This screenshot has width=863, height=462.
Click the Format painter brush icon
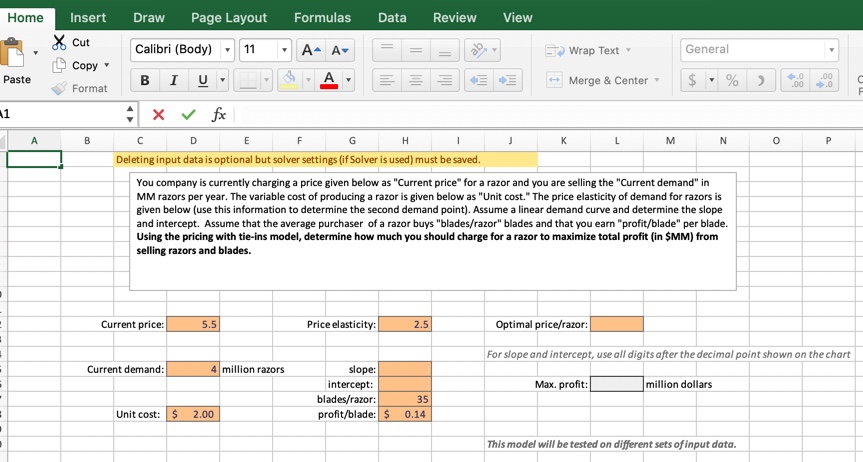tap(58, 89)
